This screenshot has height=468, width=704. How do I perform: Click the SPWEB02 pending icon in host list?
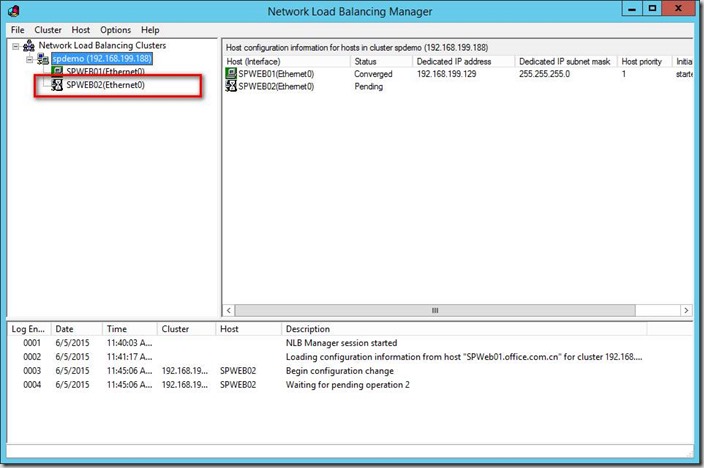coord(232,87)
